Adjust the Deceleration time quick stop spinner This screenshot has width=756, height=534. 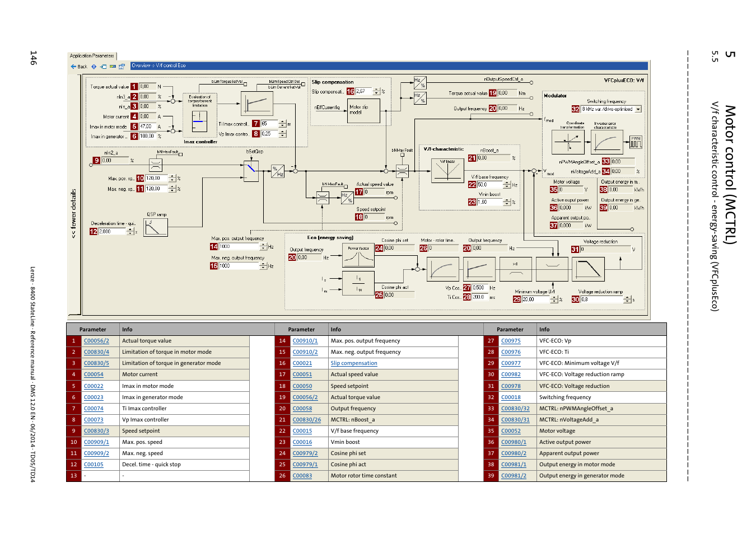130,231
